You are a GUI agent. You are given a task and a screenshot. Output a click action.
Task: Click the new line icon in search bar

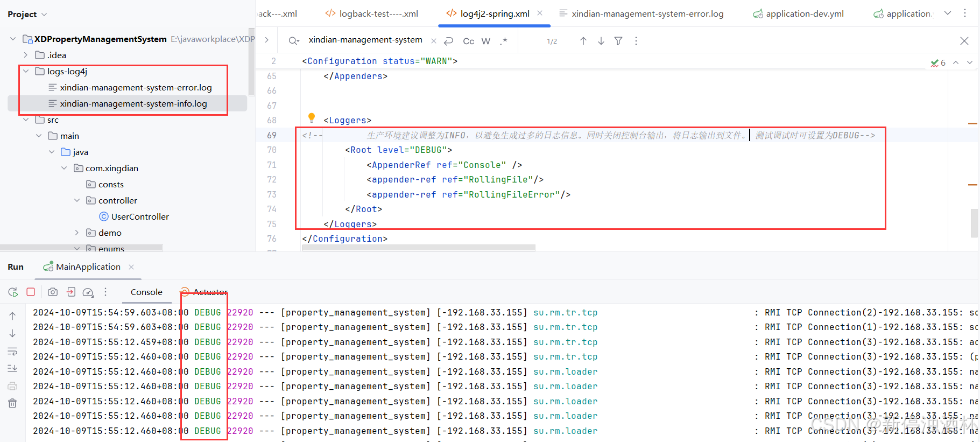coord(449,41)
